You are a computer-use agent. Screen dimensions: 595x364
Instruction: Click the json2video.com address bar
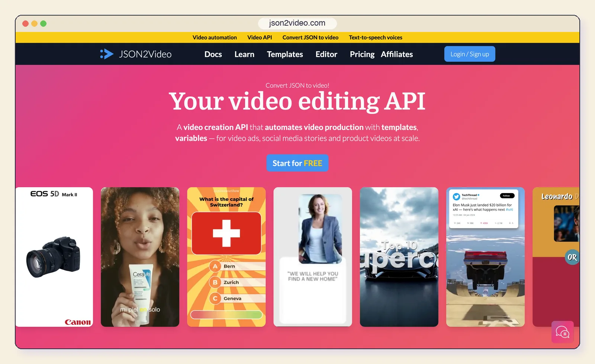(297, 23)
